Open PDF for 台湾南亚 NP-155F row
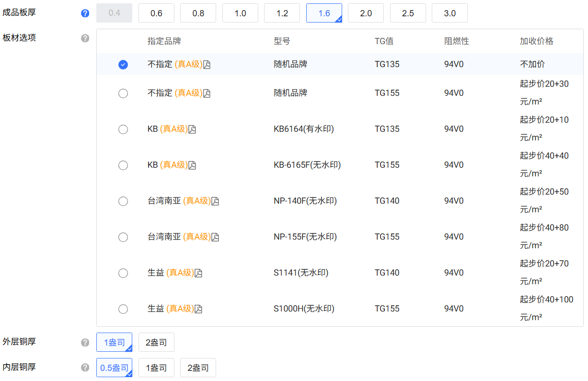This screenshot has height=381, width=588. [215, 237]
